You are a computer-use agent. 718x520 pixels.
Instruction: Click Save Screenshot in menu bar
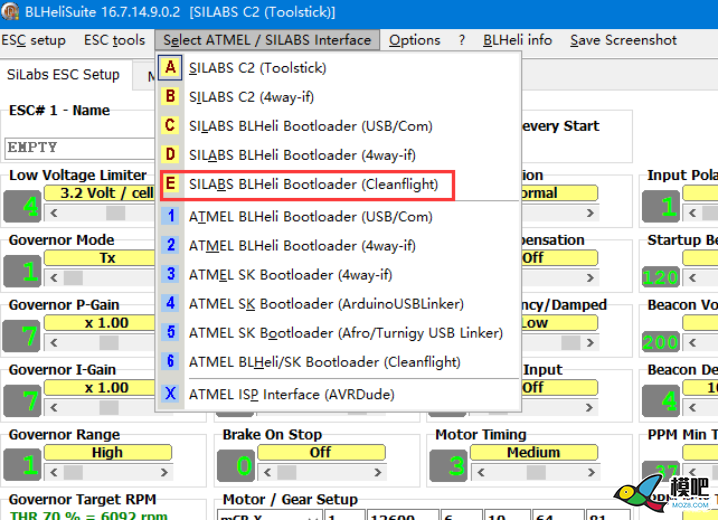click(623, 40)
